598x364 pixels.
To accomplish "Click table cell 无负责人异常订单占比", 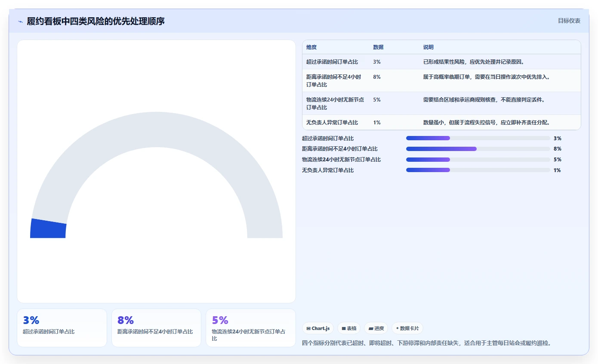I will 332,123.
